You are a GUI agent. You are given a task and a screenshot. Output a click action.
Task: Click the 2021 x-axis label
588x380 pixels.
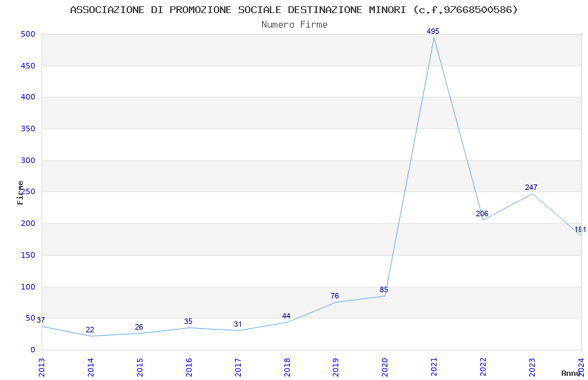[434, 368]
